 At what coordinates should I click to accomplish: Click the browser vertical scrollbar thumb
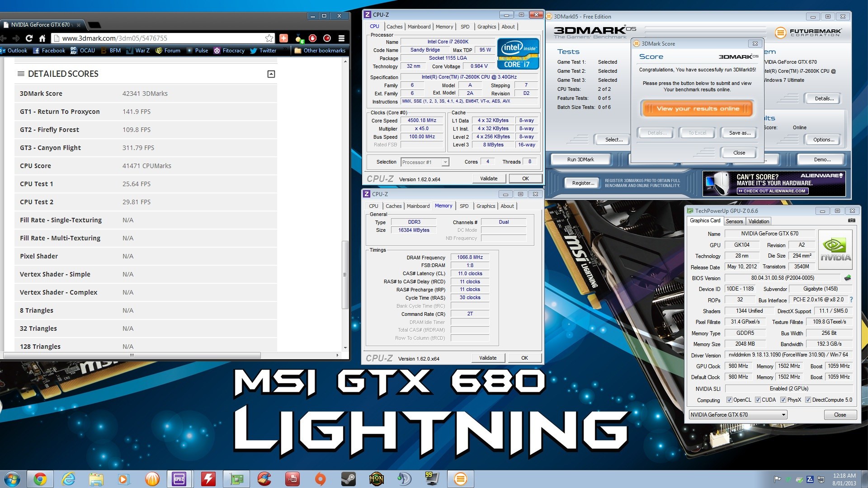click(345, 275)
